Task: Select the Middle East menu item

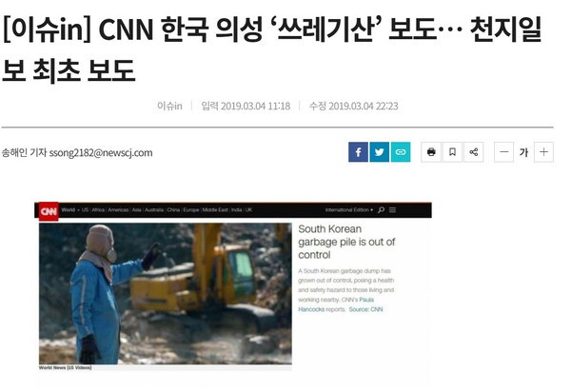Action: (215, 210)
